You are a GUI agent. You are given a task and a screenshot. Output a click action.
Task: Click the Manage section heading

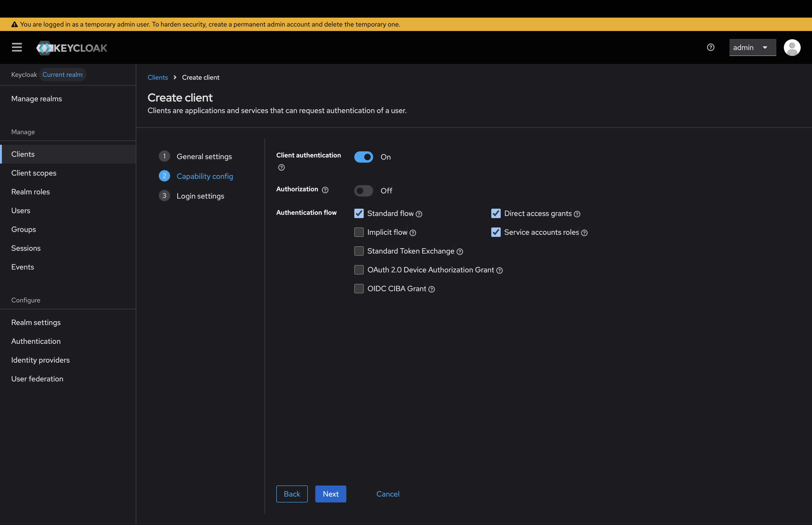coord(23,132)
